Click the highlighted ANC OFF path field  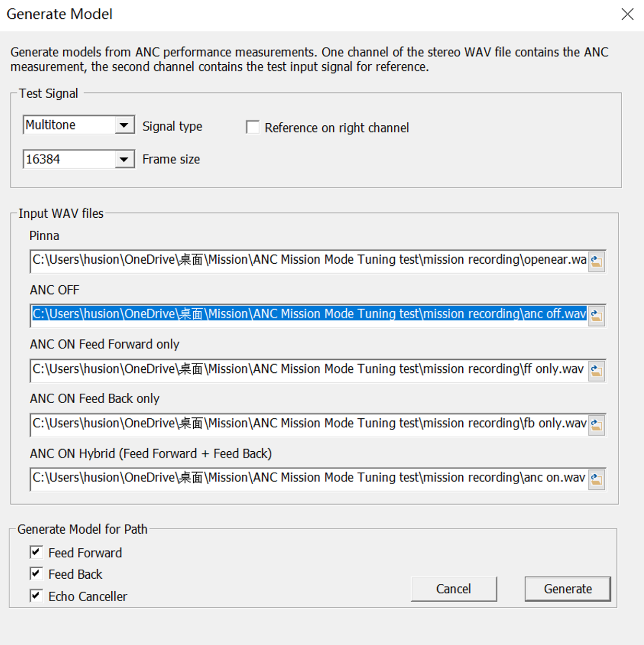click(308, 314)
